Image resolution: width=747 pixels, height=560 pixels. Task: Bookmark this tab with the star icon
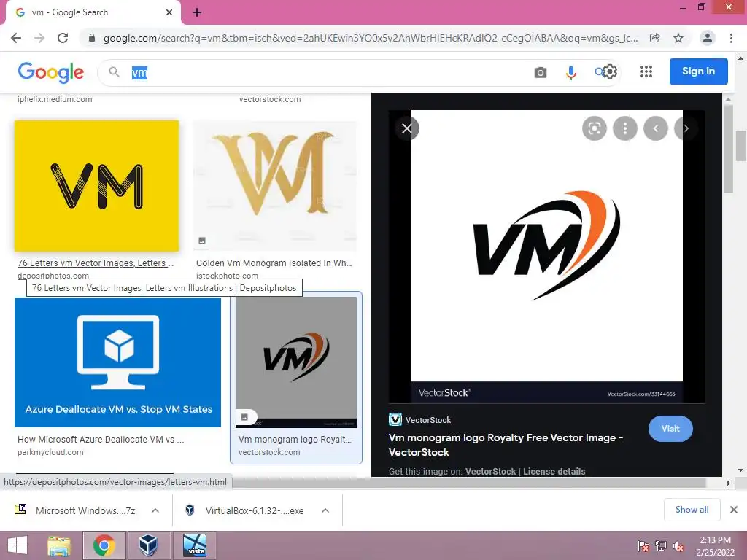(x=678, y=38)
